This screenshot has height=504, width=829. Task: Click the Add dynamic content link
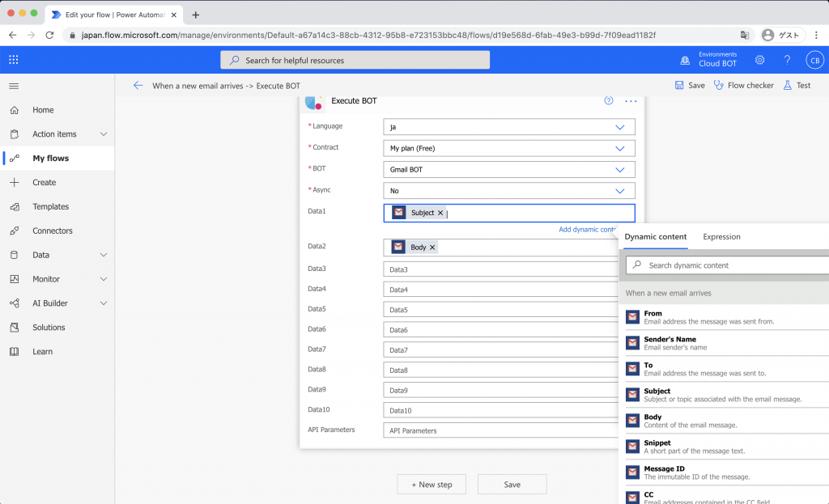588,230
